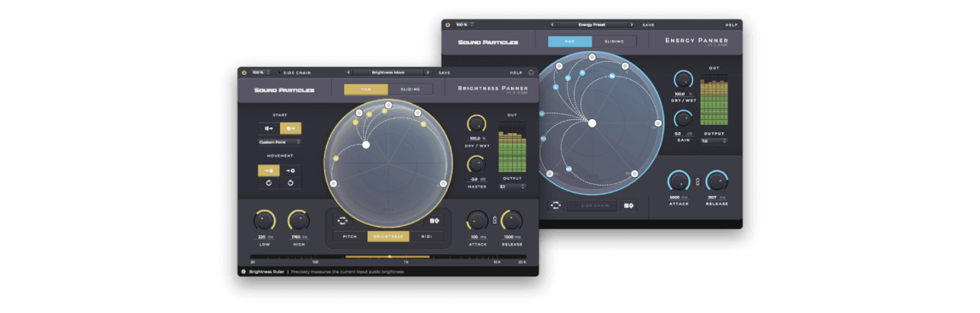Click Sound Particles logo in Energy Panner

(x=488, y=42)
